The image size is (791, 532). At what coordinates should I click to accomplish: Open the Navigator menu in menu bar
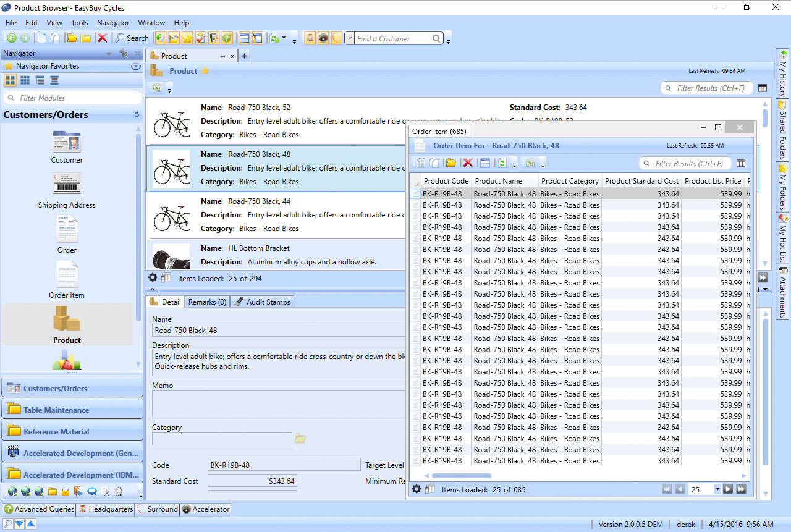tap(113, 23)
